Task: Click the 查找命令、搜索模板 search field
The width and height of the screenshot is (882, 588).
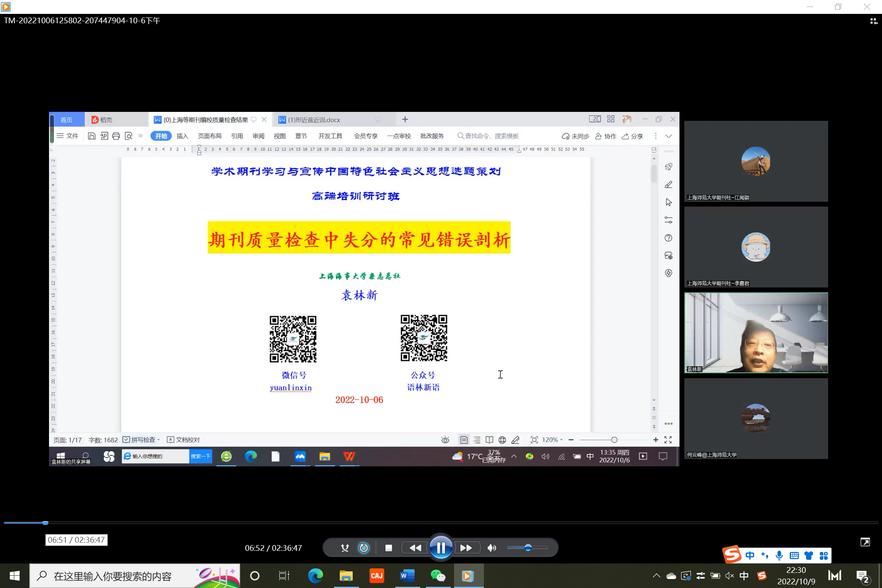Action: point(488,136)
